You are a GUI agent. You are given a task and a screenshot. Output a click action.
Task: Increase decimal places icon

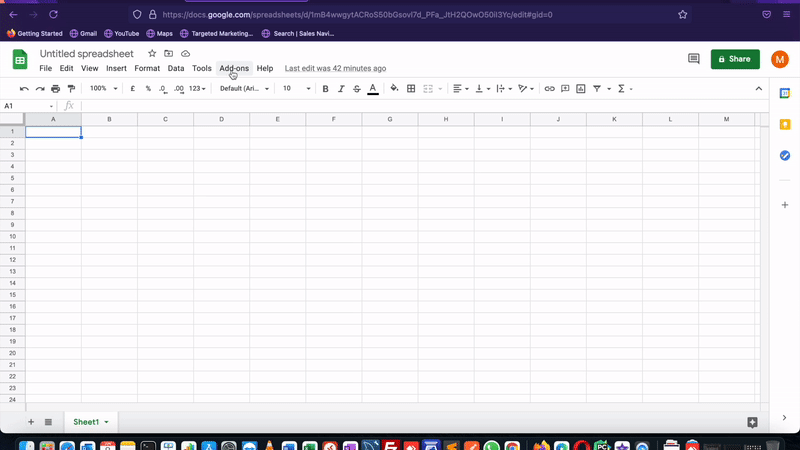click(x=179, y=89)
